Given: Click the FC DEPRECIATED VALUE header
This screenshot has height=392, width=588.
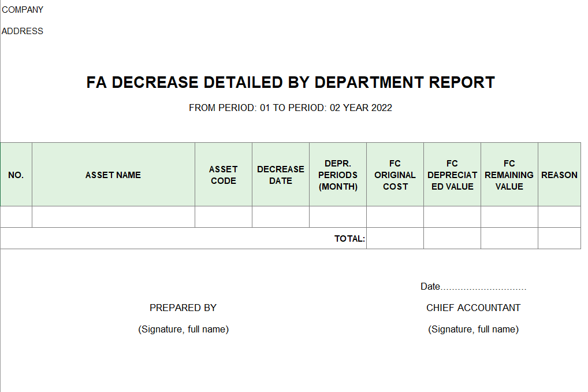Looking at the screenshot, I should click(452, 175).
